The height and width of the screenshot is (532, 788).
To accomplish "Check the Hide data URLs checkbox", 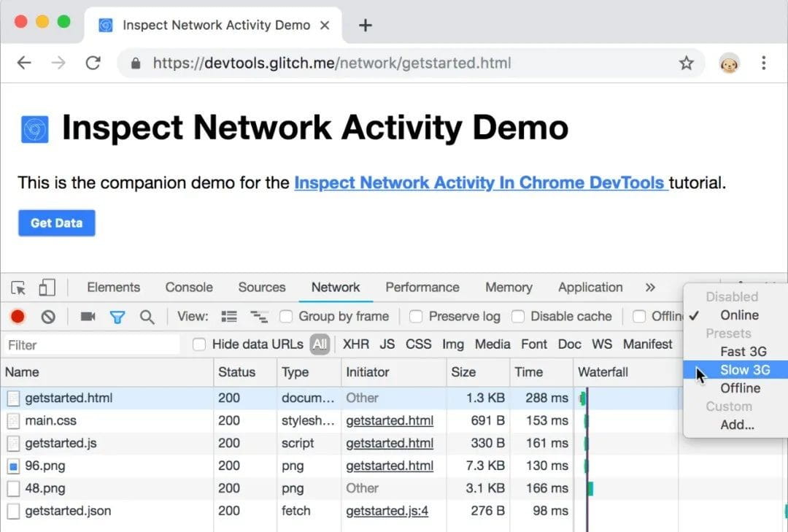I will [x=199, y=344].
